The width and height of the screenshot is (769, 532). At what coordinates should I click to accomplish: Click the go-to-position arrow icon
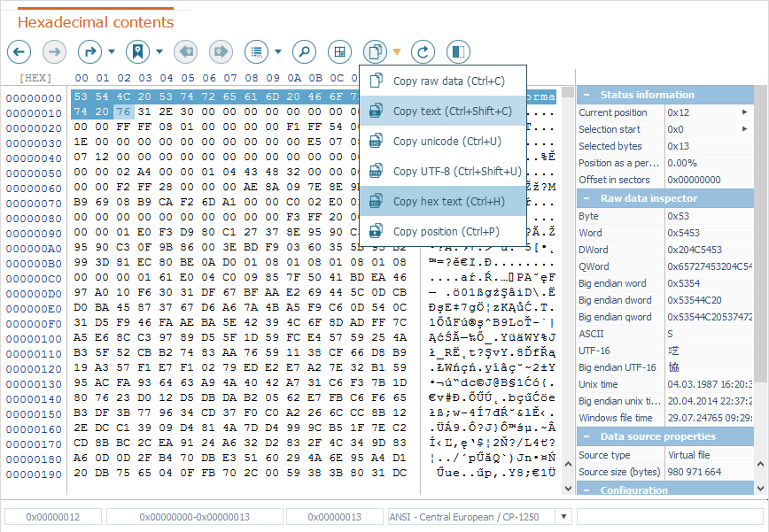pos(89,51)
